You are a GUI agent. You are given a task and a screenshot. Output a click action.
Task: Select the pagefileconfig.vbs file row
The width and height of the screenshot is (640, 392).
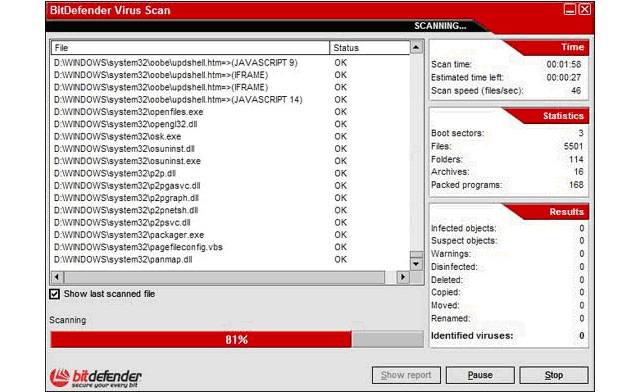(231, 247)
